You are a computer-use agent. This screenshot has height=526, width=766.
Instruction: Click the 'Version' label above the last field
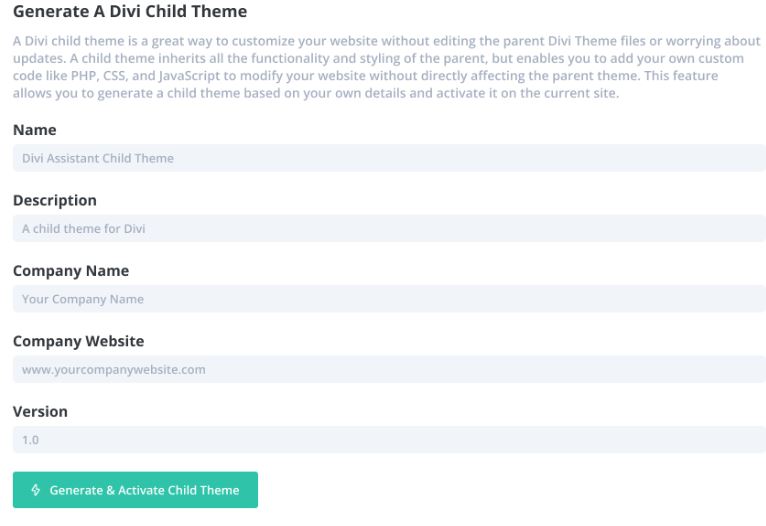41,411
